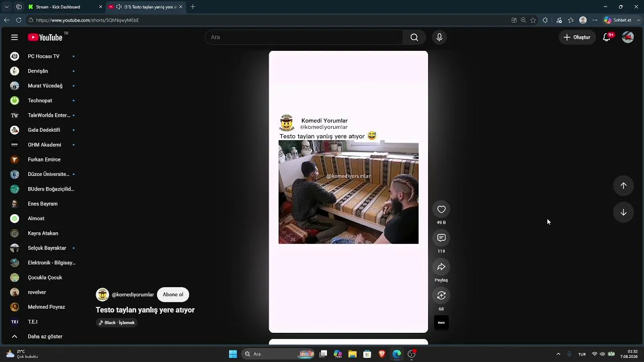The image size is (644, 362).
Task: Open the Black · İşlemek sound link
Action: [117, 323]
